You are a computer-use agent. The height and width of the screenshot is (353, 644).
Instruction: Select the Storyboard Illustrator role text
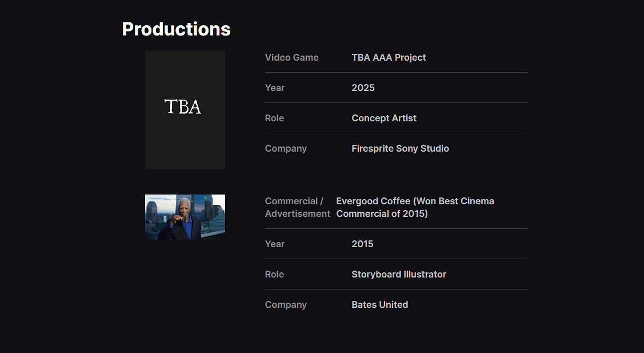click(x=398, y=274)
